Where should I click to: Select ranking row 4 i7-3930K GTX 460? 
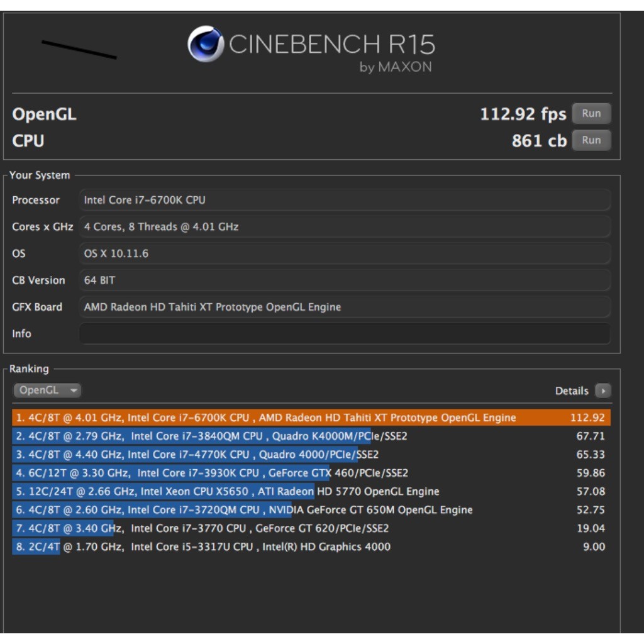click(x=311, y=473)
